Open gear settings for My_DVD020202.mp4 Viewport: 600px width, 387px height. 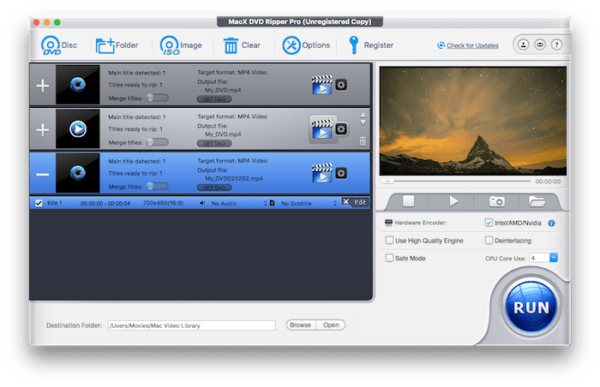[341, 173]
